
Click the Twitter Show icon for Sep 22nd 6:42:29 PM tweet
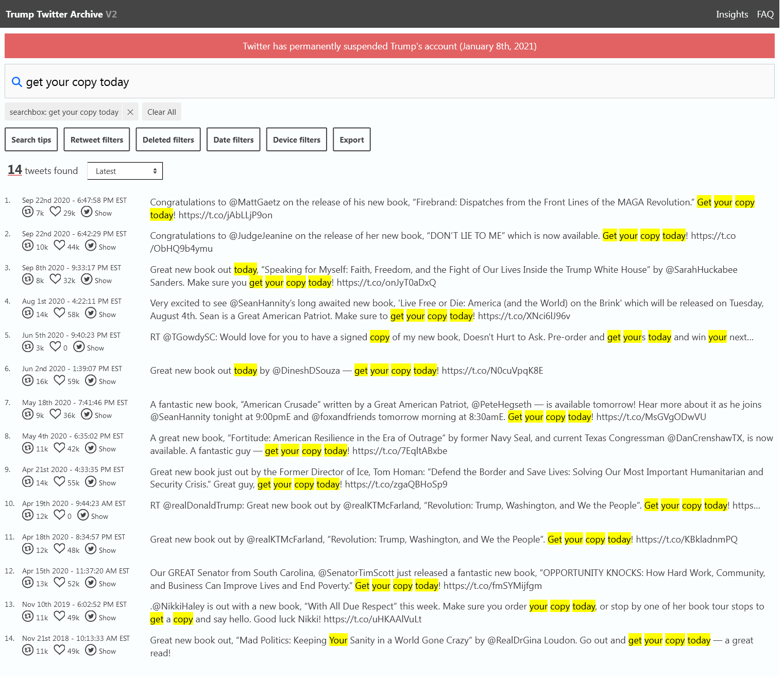tap(91, 246)
